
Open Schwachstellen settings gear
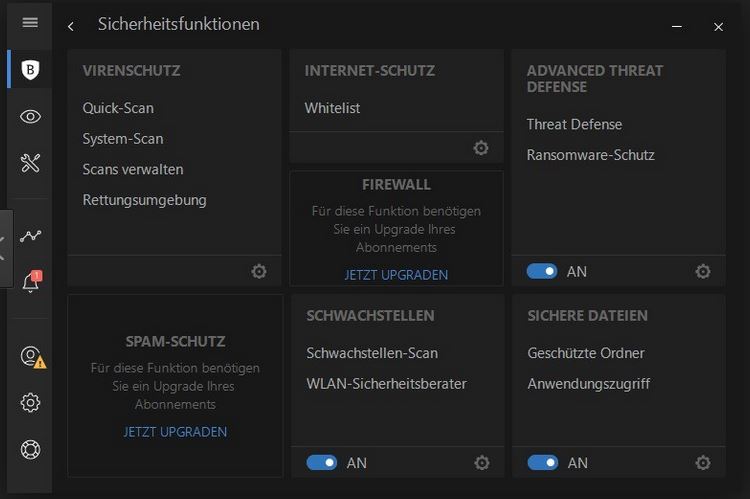(482, 463)
